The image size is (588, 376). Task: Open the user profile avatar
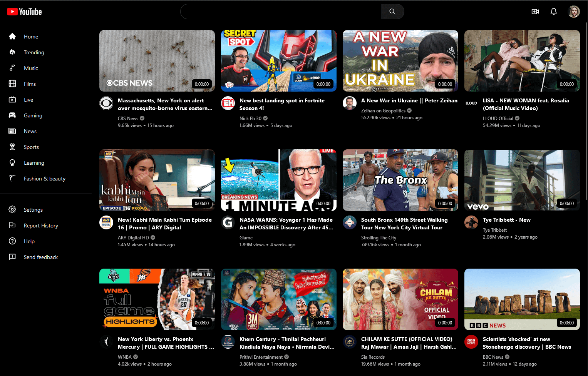click(574, 12)
